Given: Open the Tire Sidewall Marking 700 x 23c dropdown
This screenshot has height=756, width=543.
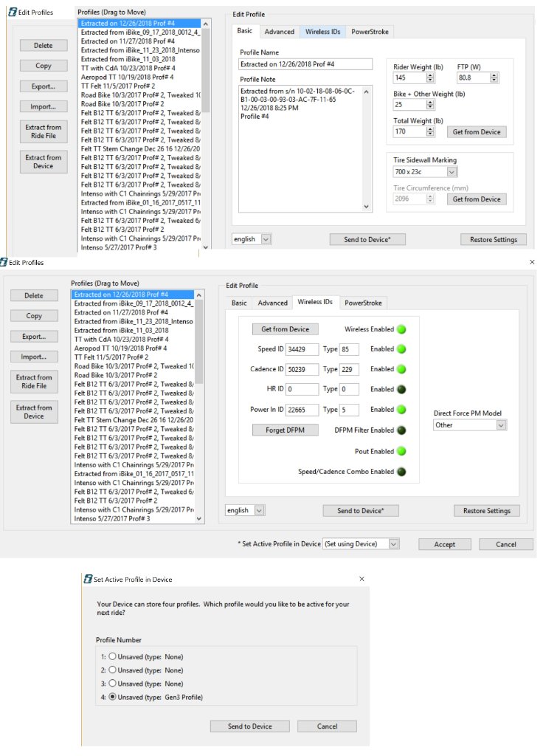Looking at the screenshot, I should point(452,172).
